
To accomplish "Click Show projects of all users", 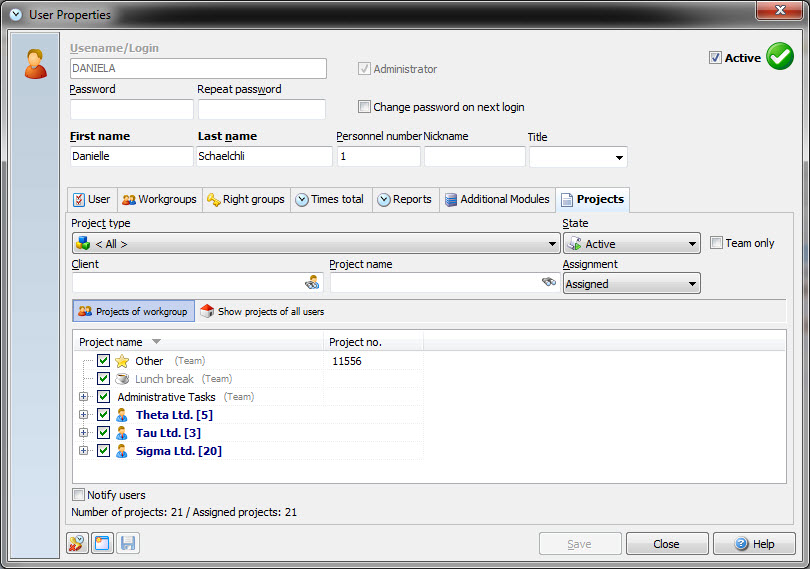I will (262, 311).
